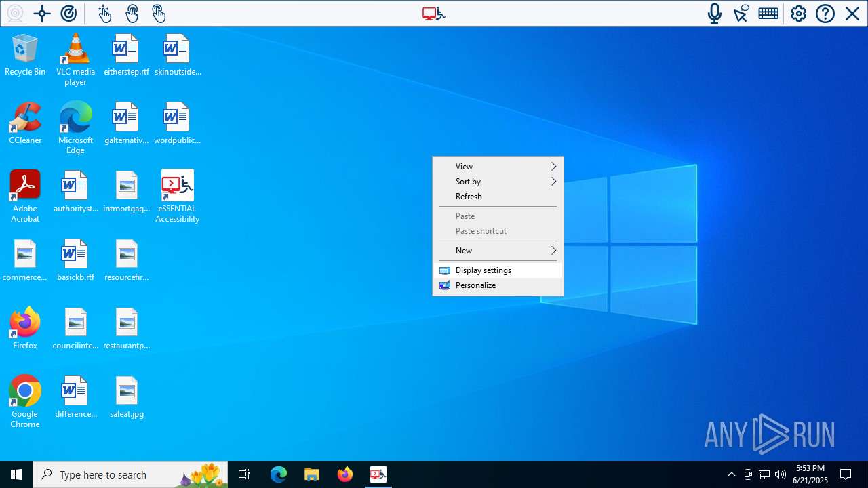
Task: Switch to eSSENTIAL Accessibility taskbar app
Action: pos(378,474)
